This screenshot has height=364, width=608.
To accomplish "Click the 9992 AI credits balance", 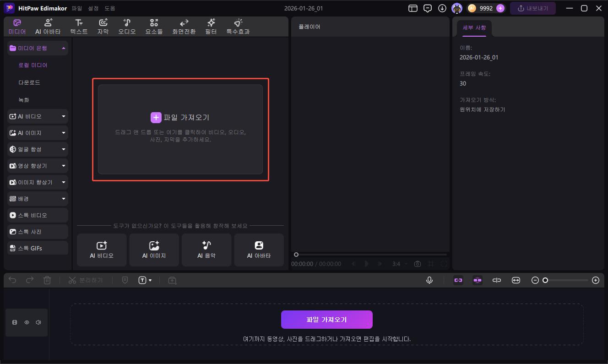I will coord(486,8).
